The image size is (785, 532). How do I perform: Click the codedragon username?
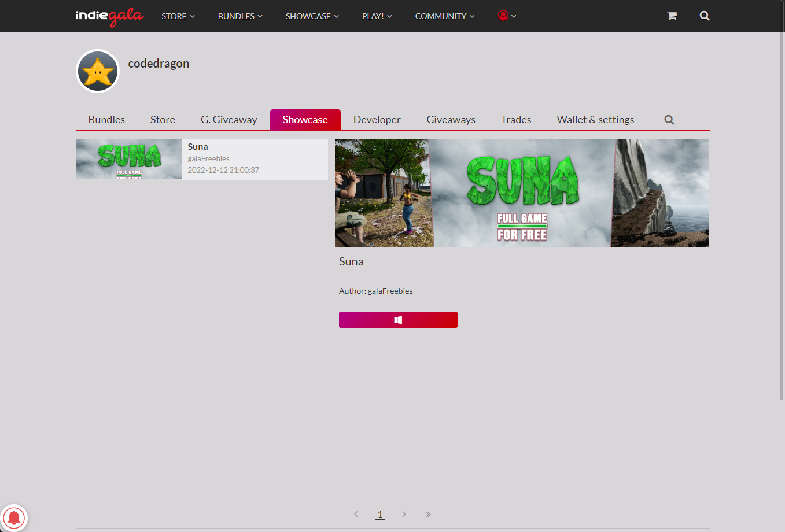click(159, 64)
